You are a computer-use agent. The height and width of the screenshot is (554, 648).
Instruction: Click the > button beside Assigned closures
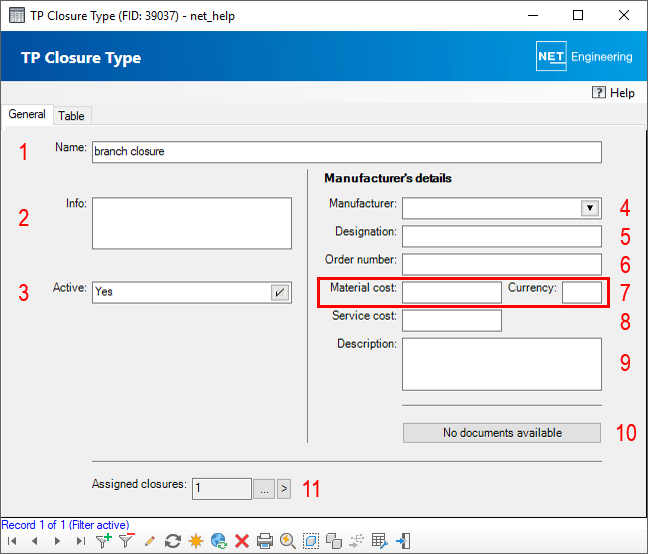pos(284,489)
